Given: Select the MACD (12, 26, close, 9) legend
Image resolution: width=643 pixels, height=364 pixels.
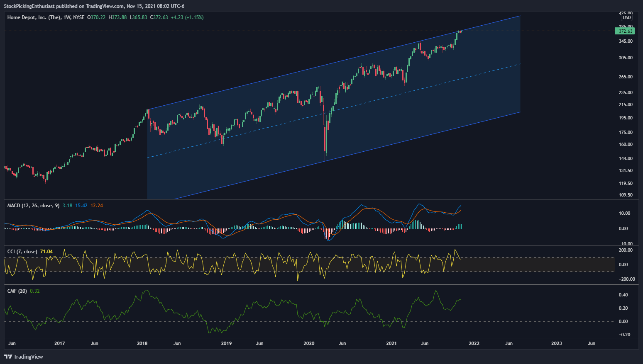Looking at the screenshot, I should tap(34, 206).
